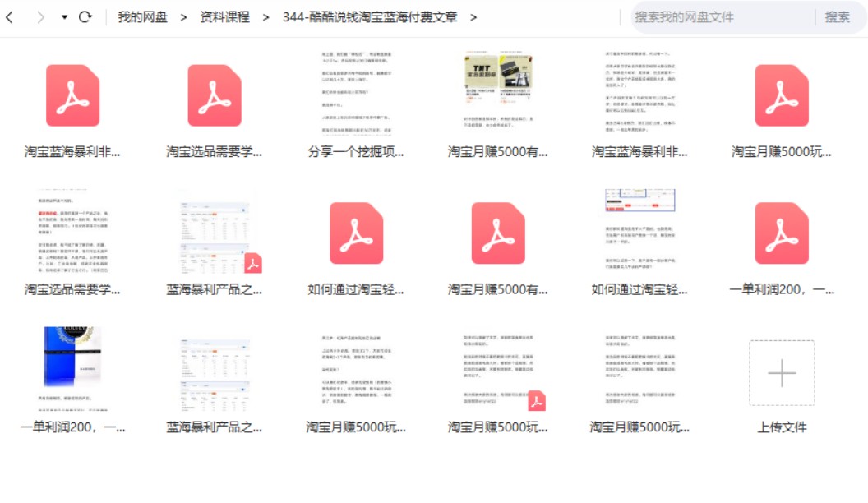Click the name 如何通过淘宝轻... under the PDF icon

pyautogui.click(x=356, y=289)
